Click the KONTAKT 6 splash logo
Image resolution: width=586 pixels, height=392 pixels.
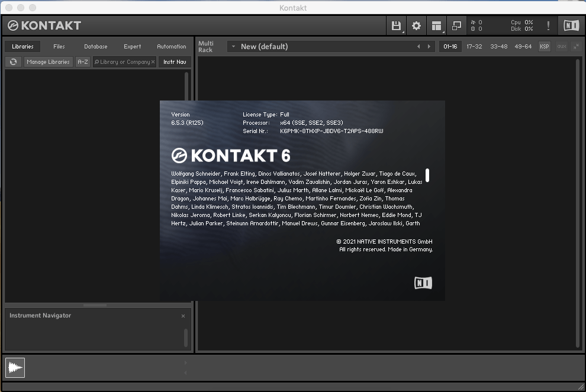231,155
